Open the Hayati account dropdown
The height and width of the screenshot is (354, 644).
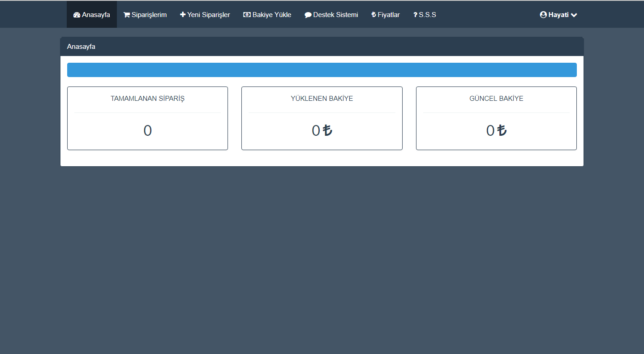(x=558, y=14)
